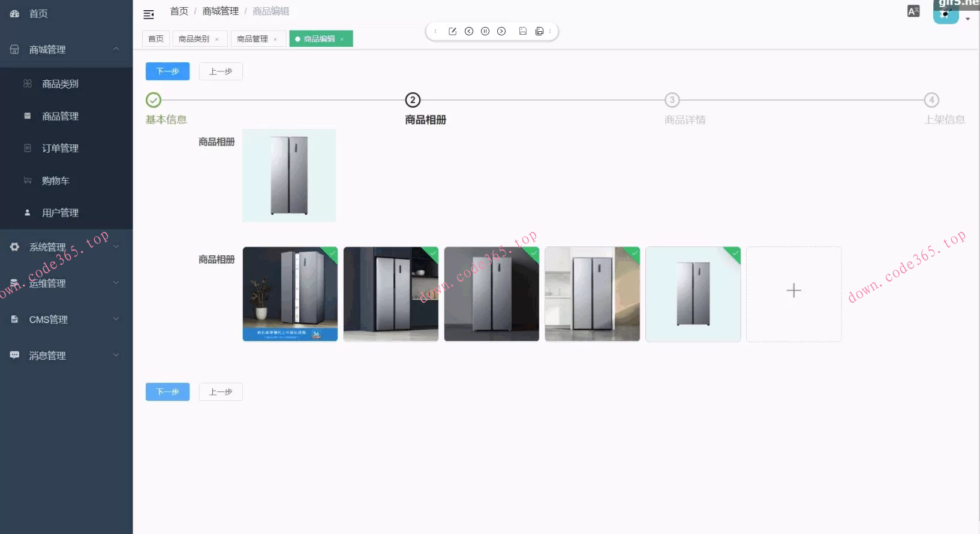Click the 购物车 cart icon in sidebar

(x=28, y=180)
